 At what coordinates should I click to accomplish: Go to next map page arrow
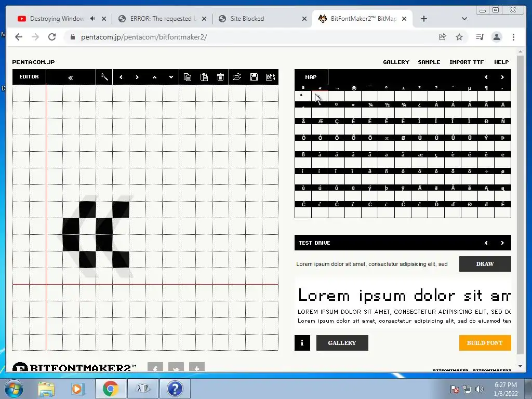[x=502, y=77]
